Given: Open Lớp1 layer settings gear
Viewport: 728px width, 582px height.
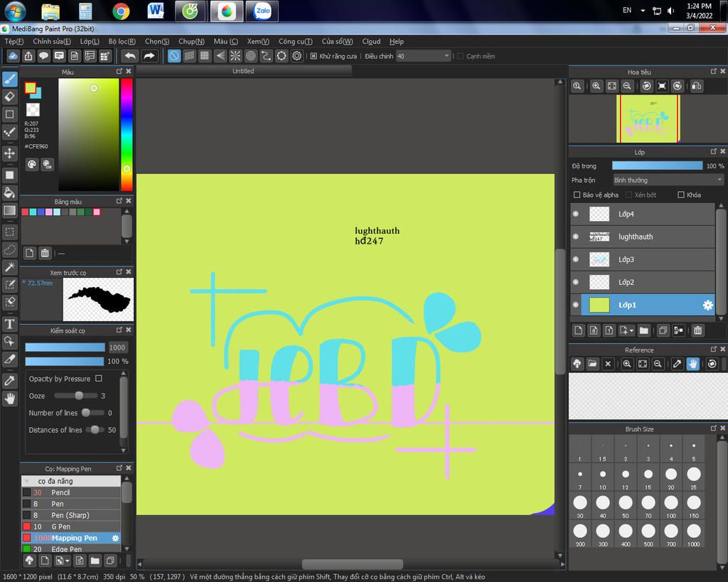Looking at the screenshot, I should click(x=707, y=305).
